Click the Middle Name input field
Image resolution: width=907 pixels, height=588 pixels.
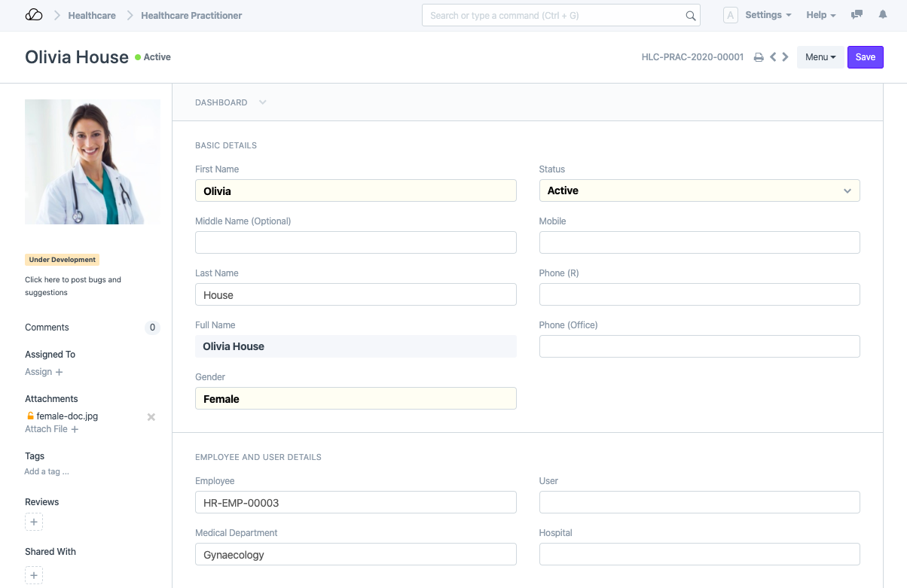[356, 242]
